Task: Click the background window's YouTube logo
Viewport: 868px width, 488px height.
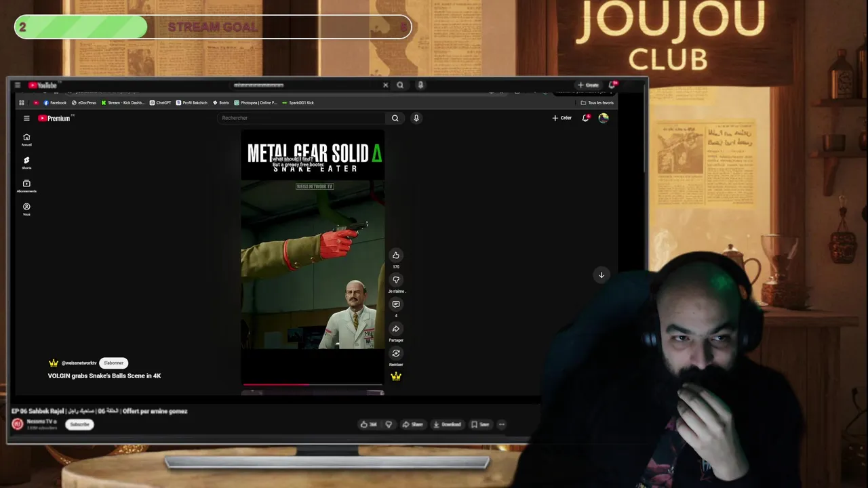Action: 43,85
